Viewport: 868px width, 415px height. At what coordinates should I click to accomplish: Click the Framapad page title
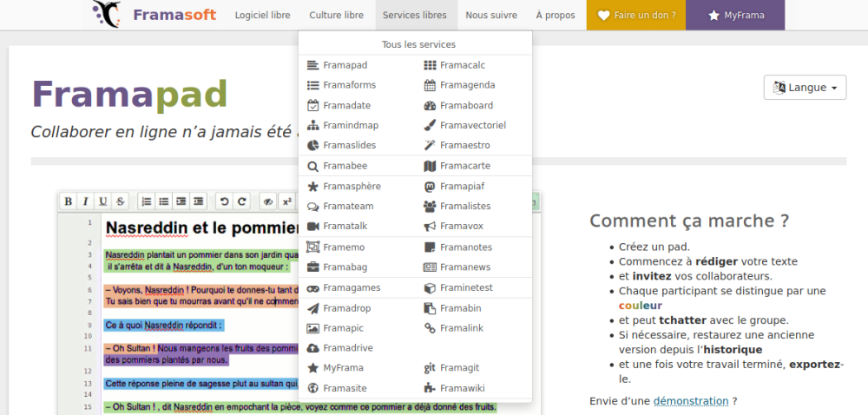[x=130, y=94]
